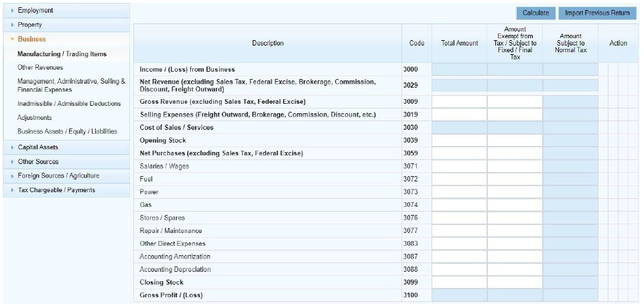The image size is (644, 308).
Task: Expand Foreign Sources / Agriculture section
Action: (66, 176)
